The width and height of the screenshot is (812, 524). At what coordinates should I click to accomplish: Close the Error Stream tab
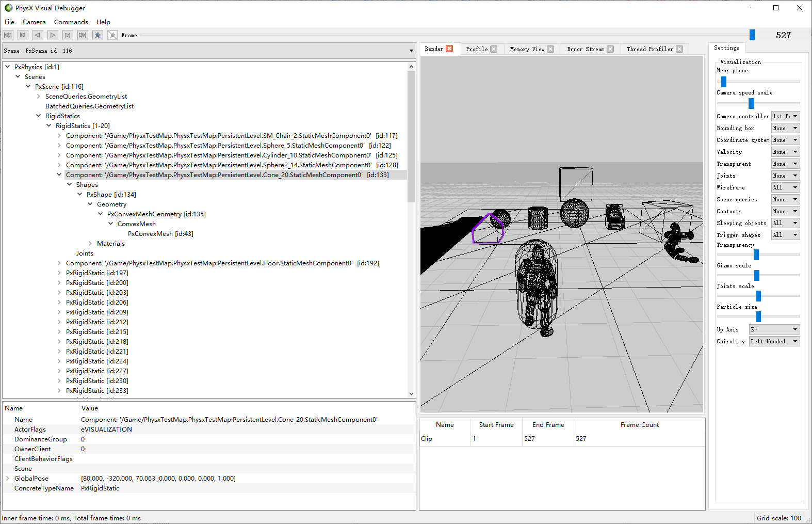pyautogui.click(x=610, y=49)
